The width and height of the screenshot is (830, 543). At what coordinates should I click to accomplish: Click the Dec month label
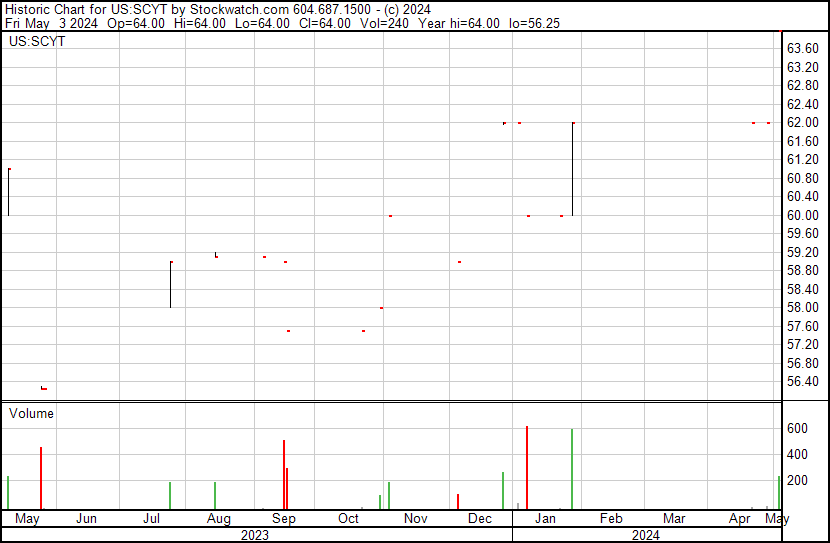click(x=480, y=518)
